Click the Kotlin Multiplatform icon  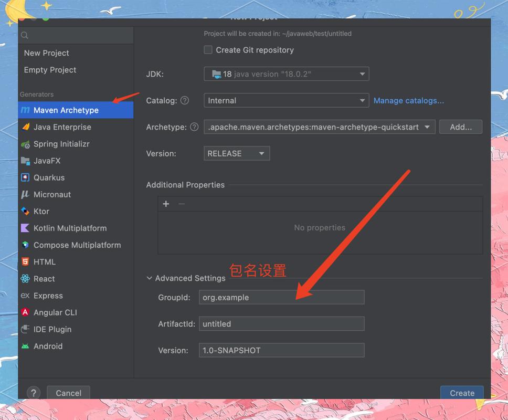click(25, 228)
